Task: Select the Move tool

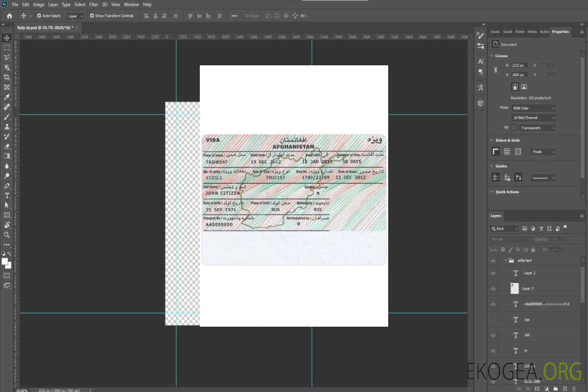Action: click(x=7, y=38)
